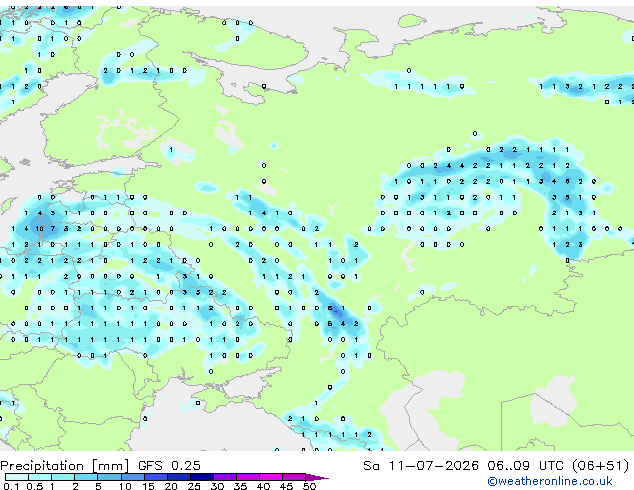Pick the 30–35 mm purple legend swatch
634x490 pixels.
tap(225, 477)
